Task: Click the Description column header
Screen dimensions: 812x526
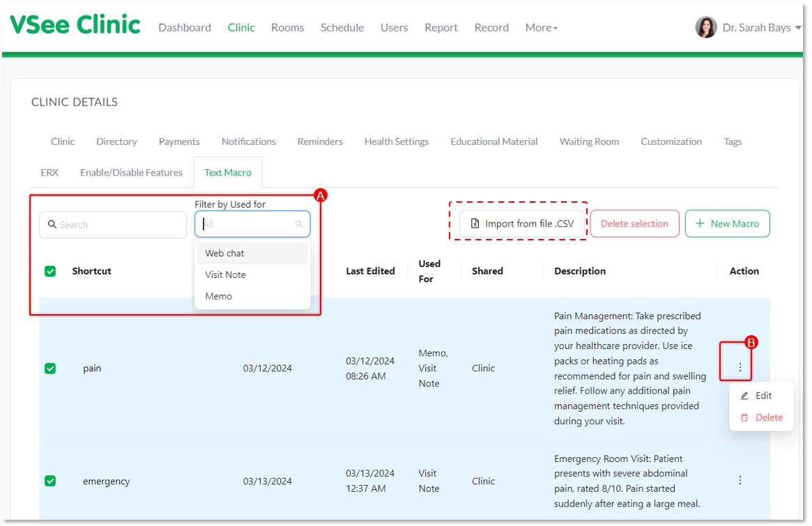Action: pyautogui.click(x=580, y=271)
